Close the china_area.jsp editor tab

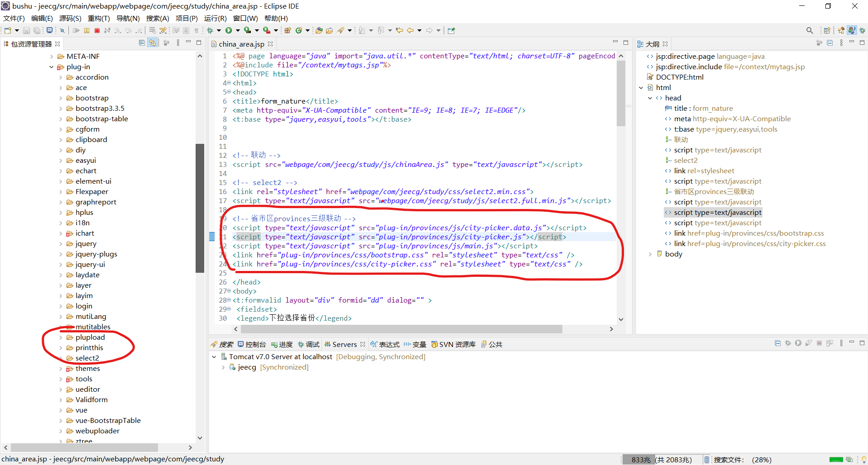click(x=270, y=44)
